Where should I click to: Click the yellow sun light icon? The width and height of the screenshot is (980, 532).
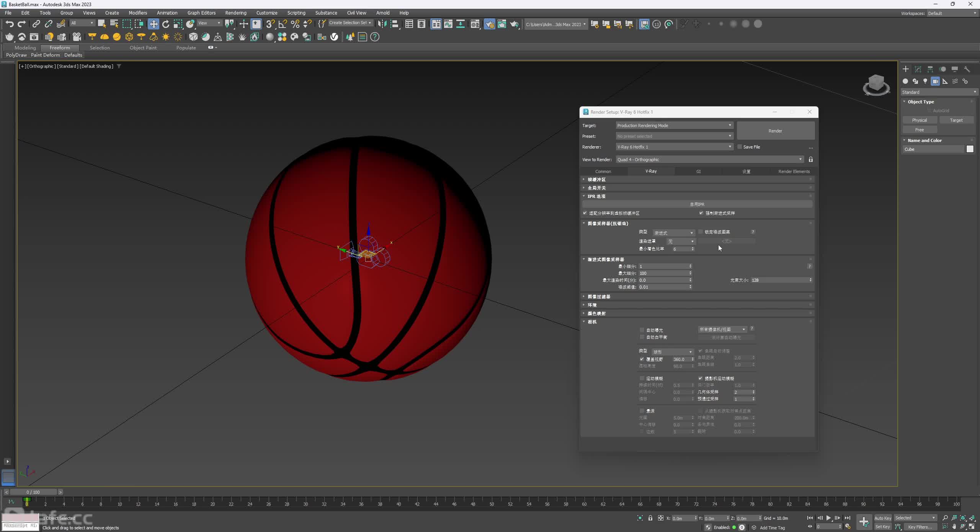pyautogui.click(x=166, y=37)
